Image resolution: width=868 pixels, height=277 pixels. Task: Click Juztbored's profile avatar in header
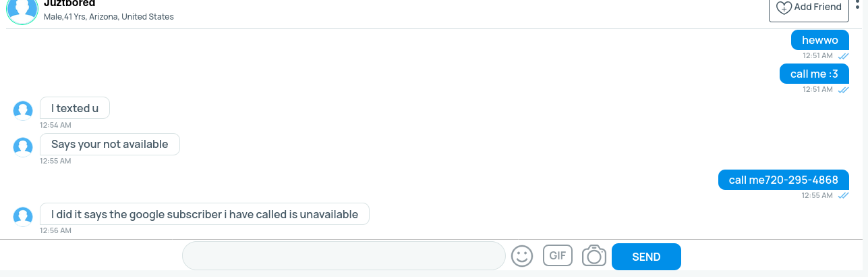coord(22,9)
